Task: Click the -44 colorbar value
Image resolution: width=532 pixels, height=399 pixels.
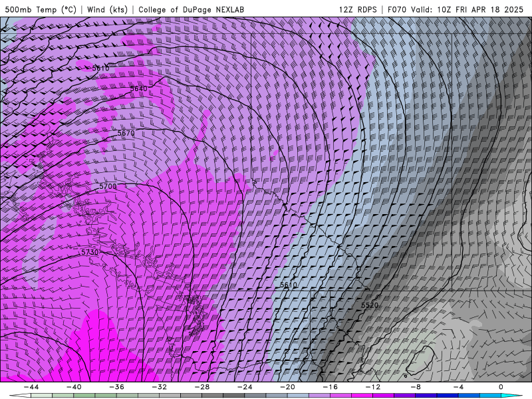Action: (x=31, y=387)
